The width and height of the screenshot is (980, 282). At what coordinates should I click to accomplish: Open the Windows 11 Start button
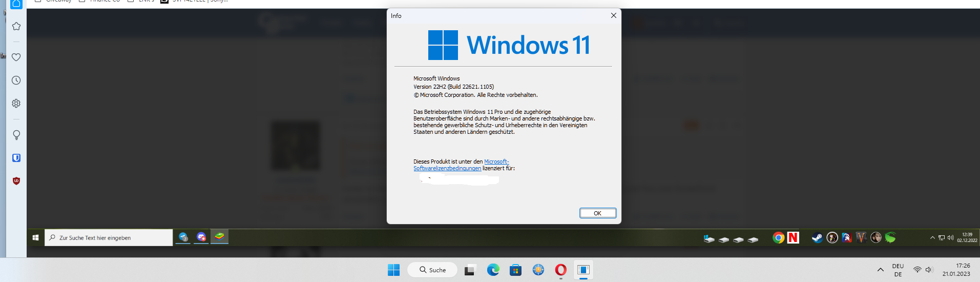[x=393, y=270]
